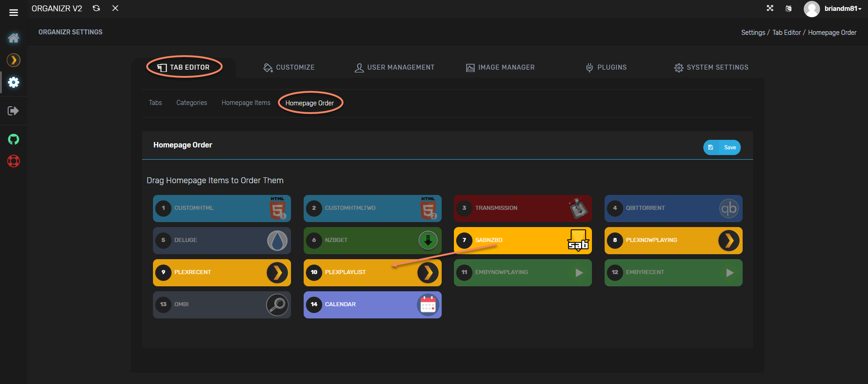This screenshot has width=868, height=384.
Task: Click the EMBYNOWPLAYING play icon
Action: [579, 273]
